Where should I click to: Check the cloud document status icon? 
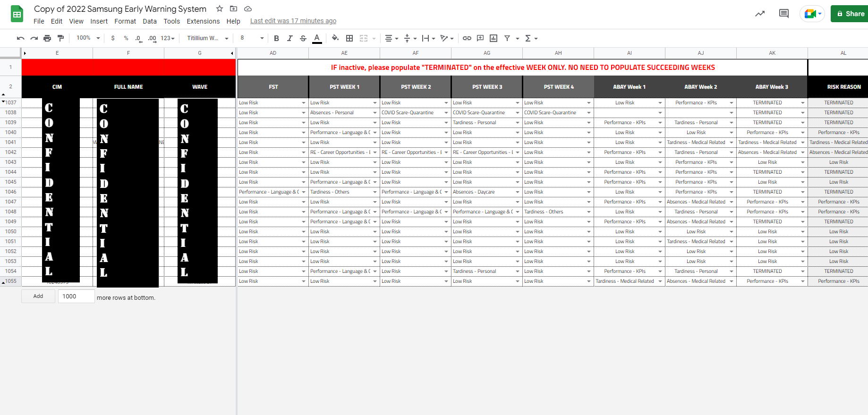pos(247,8)
